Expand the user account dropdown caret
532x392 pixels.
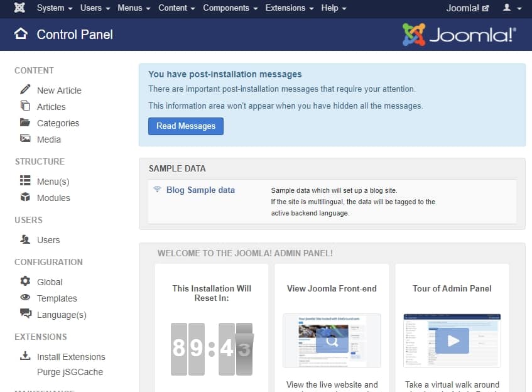coord(519,9)
